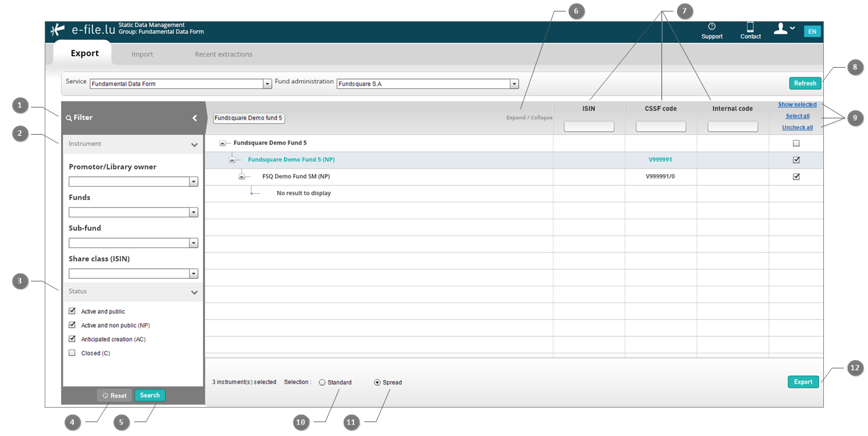Image resolution: width=868 pixels, height=436 pixels.
Task: Select the Standard selection radio button
Action: 322,382
